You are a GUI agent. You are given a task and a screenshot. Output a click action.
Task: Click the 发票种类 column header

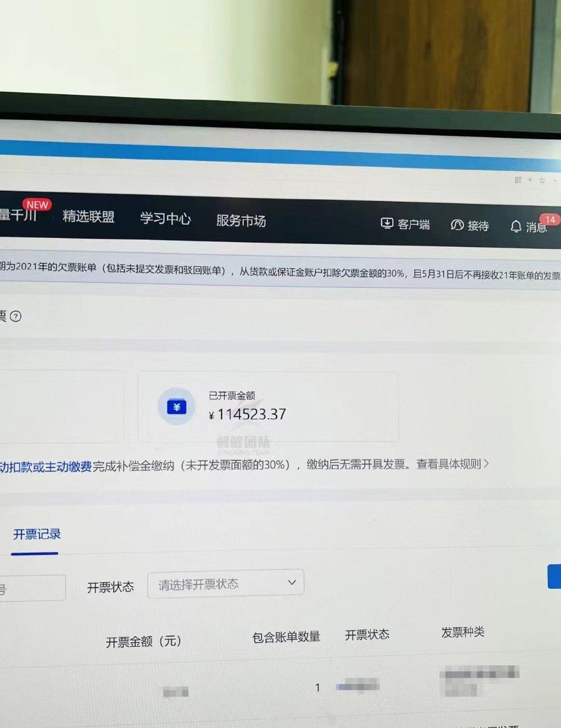463,632
